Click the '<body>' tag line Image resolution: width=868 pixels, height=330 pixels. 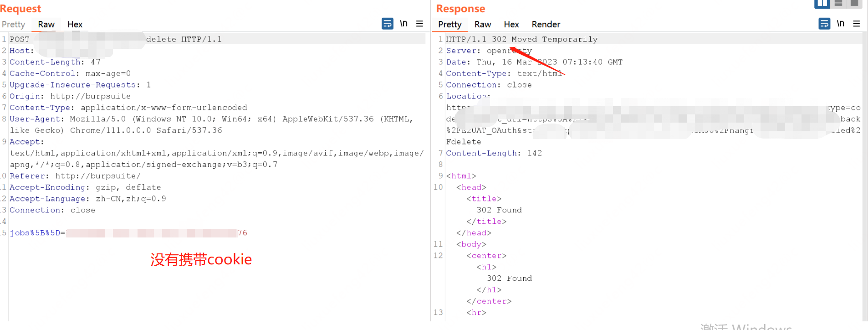pyautogui.click(x=471, y=244)
